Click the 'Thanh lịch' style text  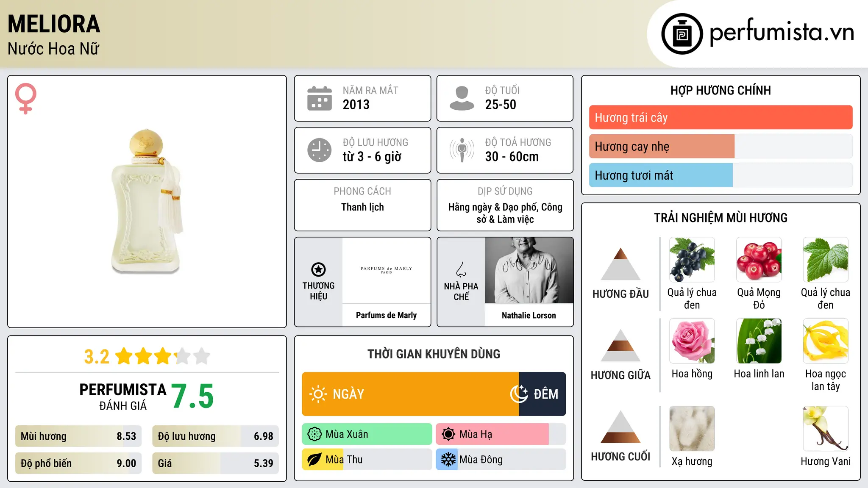(362, 207)
